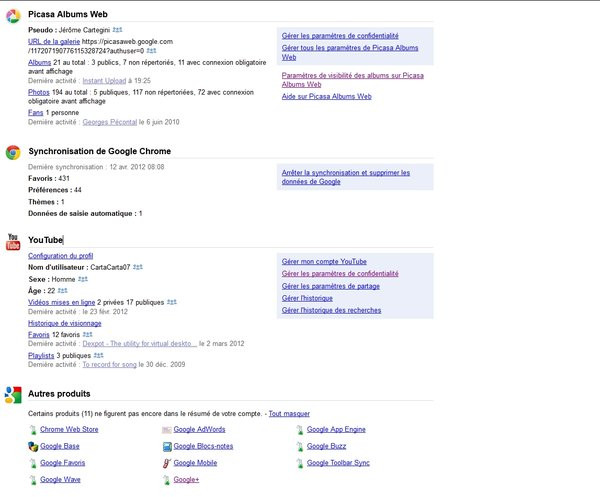This screenshot has width=600, height=497.
Task: Open the Fans link
Action: (x=36, y=112)
